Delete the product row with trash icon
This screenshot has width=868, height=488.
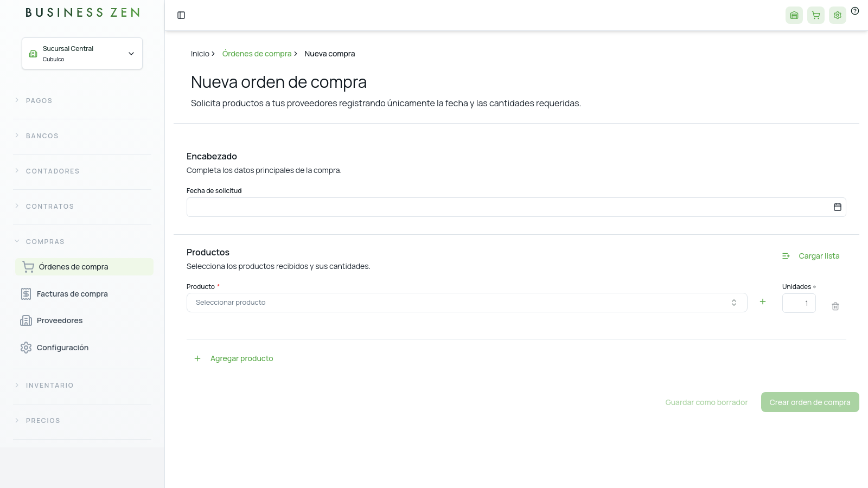835,306
